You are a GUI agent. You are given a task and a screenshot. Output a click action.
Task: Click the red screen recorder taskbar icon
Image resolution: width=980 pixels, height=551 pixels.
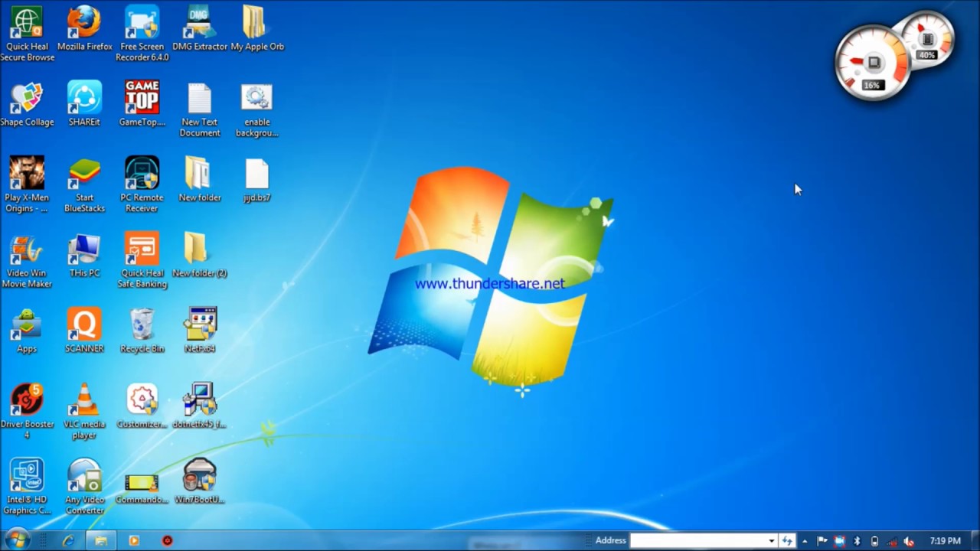[167, 540]
